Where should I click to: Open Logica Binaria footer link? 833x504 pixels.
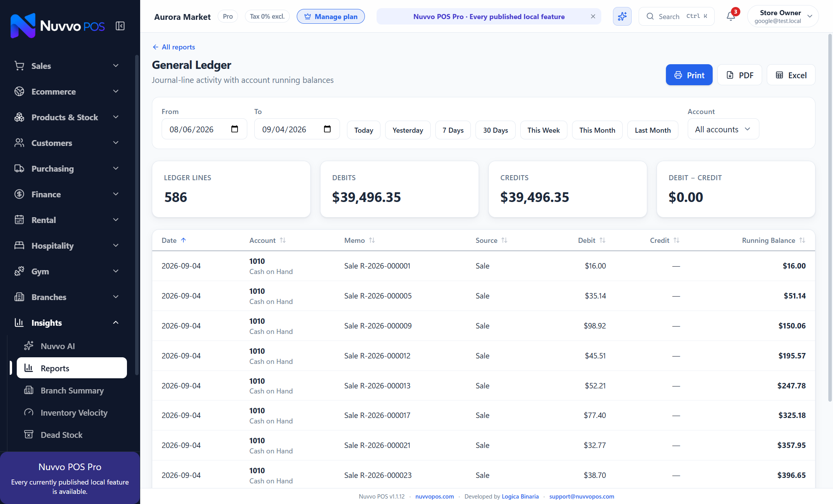(x=520, y=497)
